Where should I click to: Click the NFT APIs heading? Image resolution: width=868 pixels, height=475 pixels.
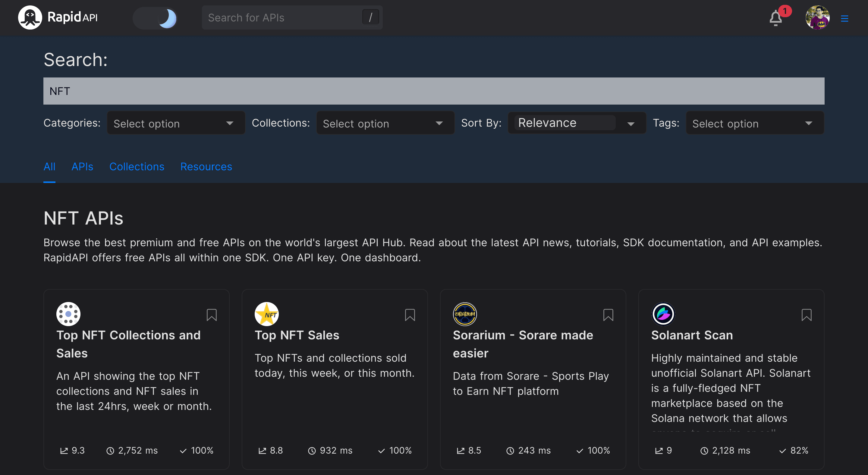pos(83,218)
